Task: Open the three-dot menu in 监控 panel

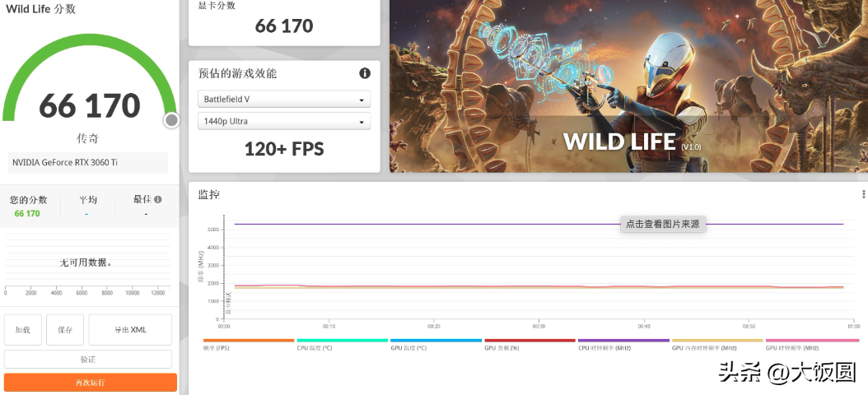Action: (863, 194)
